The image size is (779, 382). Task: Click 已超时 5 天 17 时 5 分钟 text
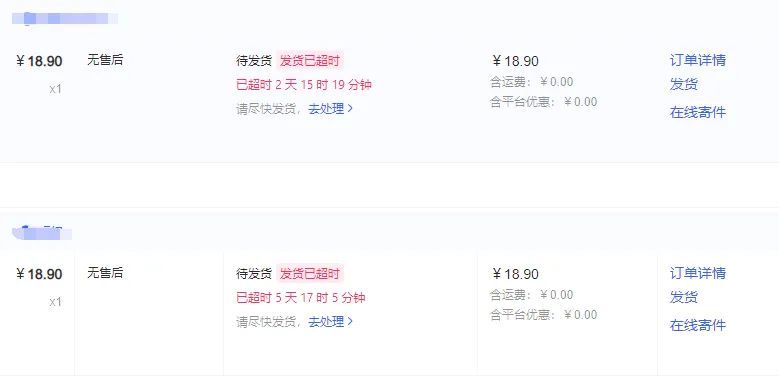coord(301,298)
